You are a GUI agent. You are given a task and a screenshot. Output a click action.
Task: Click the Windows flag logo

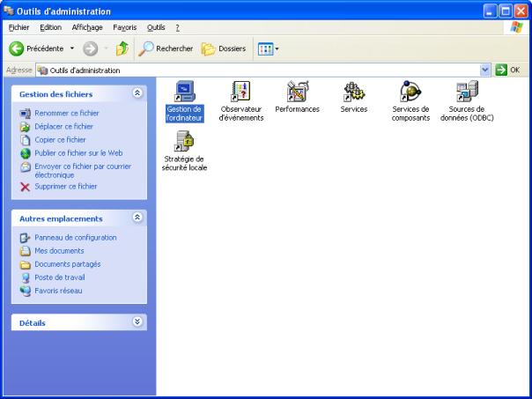pos(516,27)
